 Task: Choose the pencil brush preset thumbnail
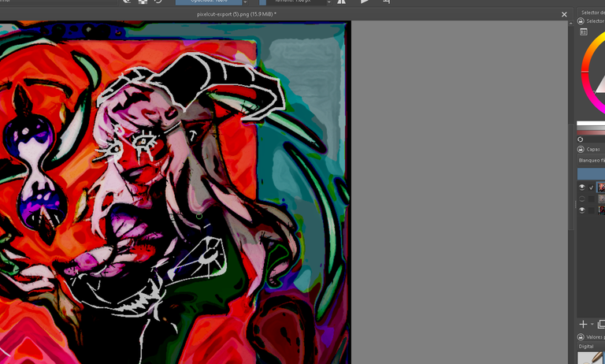tap(591, 358)
